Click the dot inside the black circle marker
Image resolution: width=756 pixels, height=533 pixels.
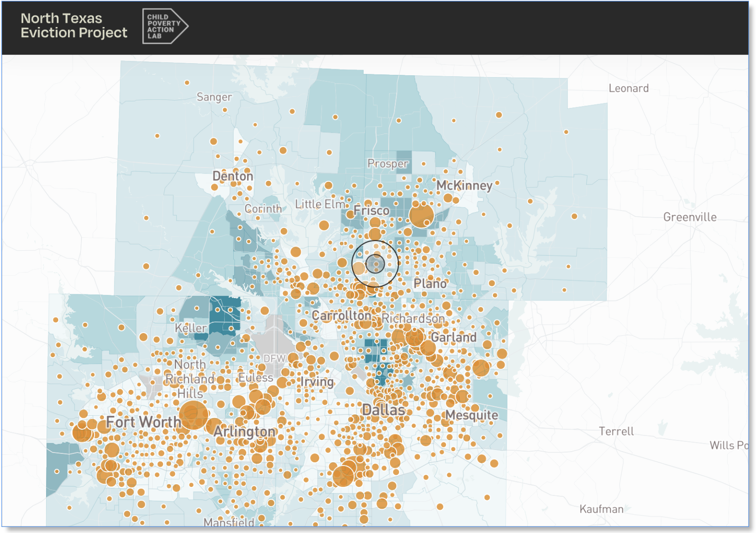point(375,264)
